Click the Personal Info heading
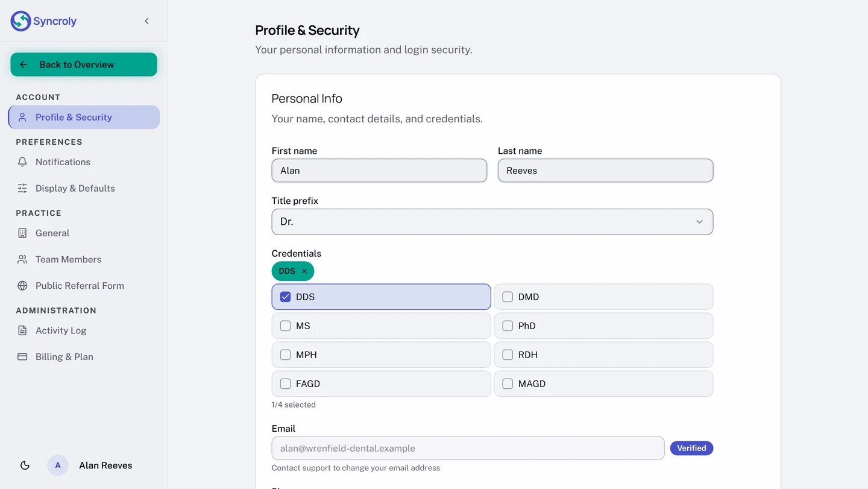The width and height of the screenshot is (868, 489). click(307, 98)
